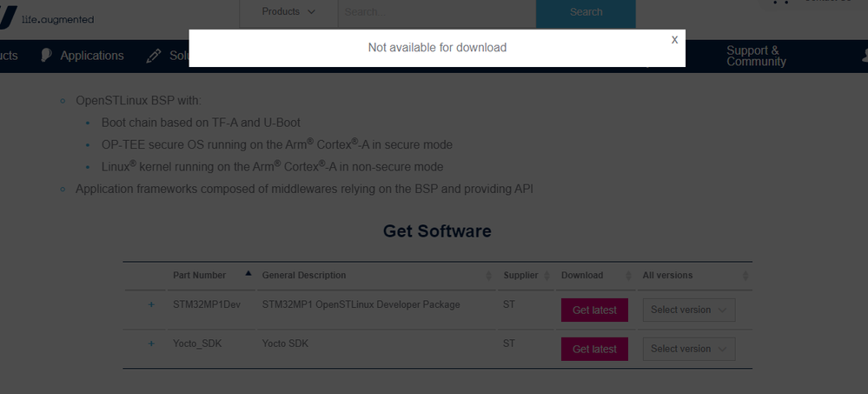Expand the Yocto_SDK row details
The width and height of the screenshot is (868, 394).
151,344
